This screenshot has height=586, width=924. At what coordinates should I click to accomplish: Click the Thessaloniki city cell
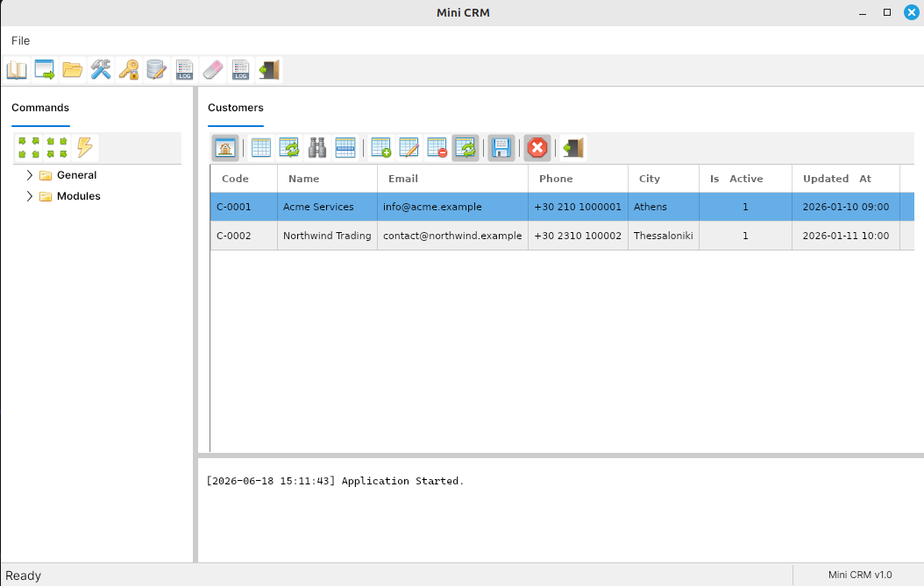664,236
